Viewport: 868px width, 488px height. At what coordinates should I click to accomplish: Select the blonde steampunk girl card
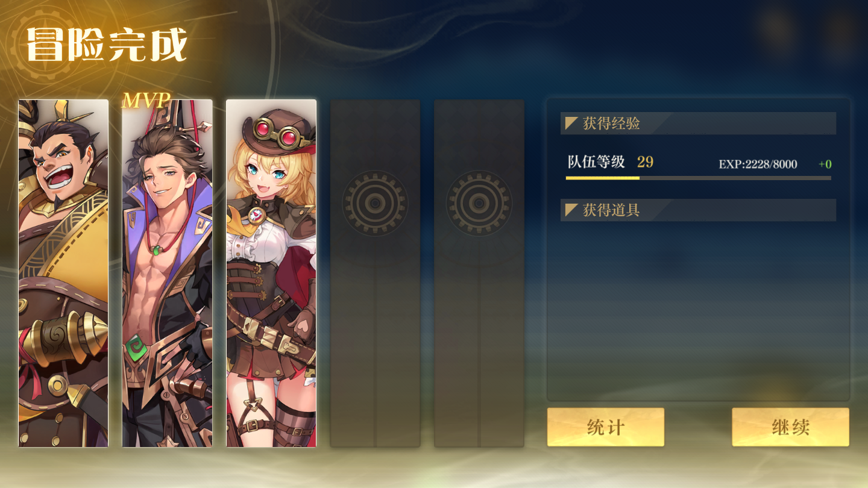pyautogui.click(x=271, y=274)
